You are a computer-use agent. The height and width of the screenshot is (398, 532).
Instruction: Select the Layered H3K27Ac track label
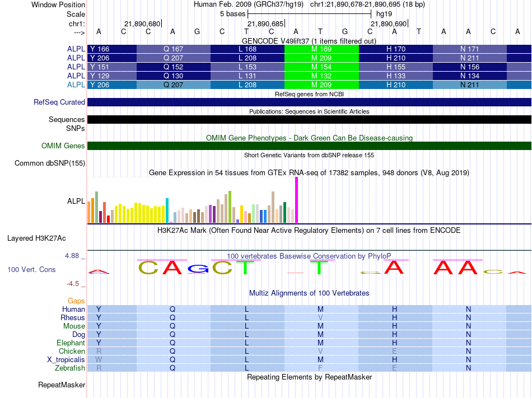click(x=36, y=238)
